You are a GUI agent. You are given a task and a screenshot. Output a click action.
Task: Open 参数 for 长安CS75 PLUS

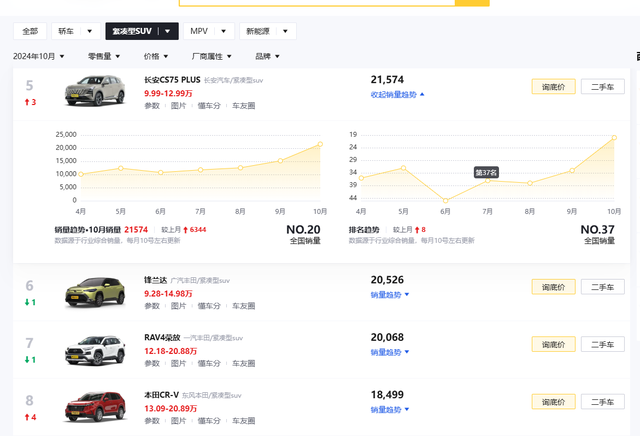pyautogui.click(x=152, y=106)
